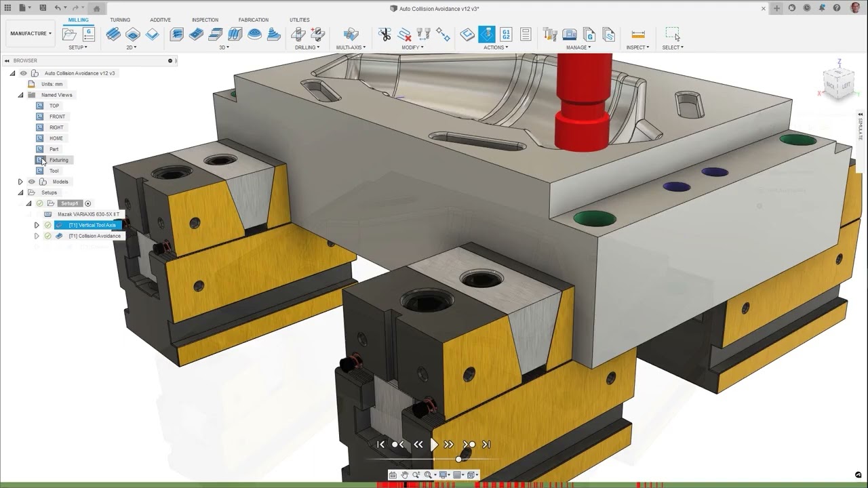The height and width of the screenshot is (488, 868).
Task: Select the Hole Recognition tool
Action: [317, 34]
